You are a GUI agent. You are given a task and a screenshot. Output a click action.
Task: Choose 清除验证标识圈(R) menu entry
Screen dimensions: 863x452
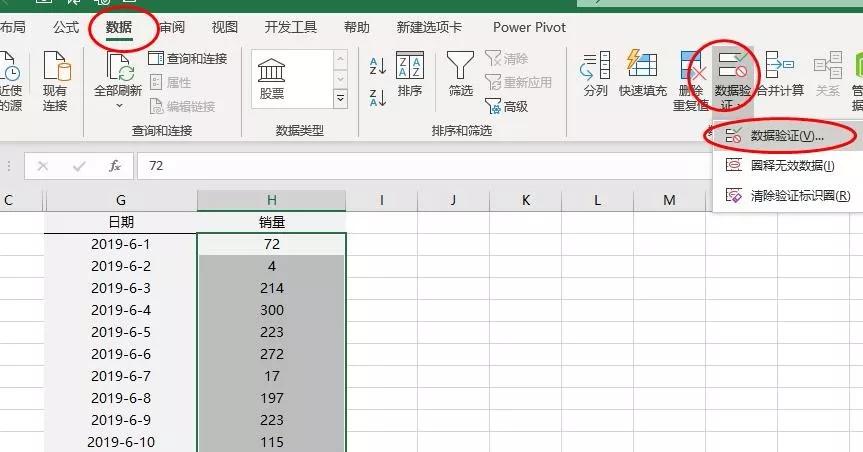coord(787,195)
